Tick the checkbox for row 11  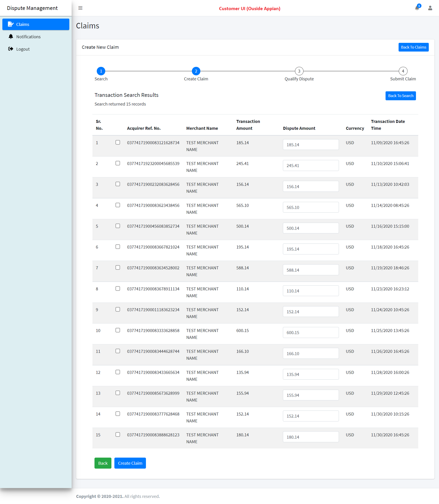118,351
